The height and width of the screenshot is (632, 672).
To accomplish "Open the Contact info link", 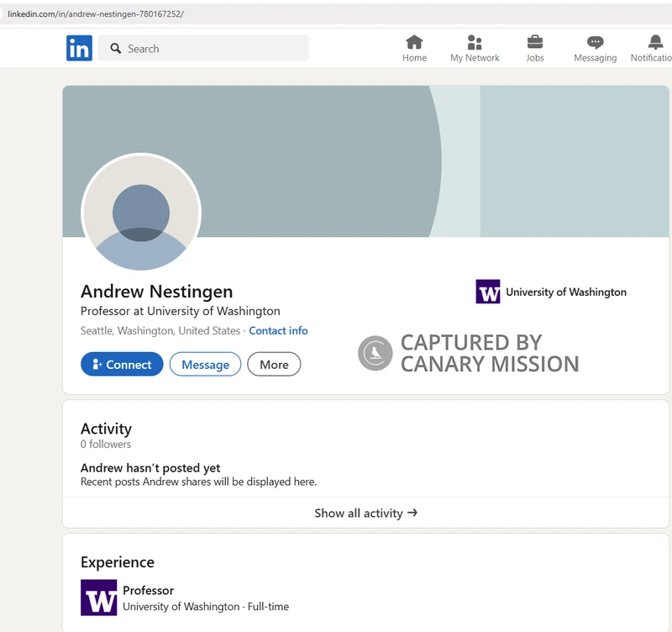I will 278,330.
